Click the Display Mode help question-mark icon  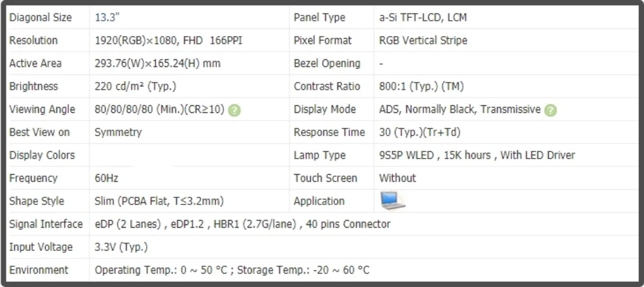[x=551, y=110]
